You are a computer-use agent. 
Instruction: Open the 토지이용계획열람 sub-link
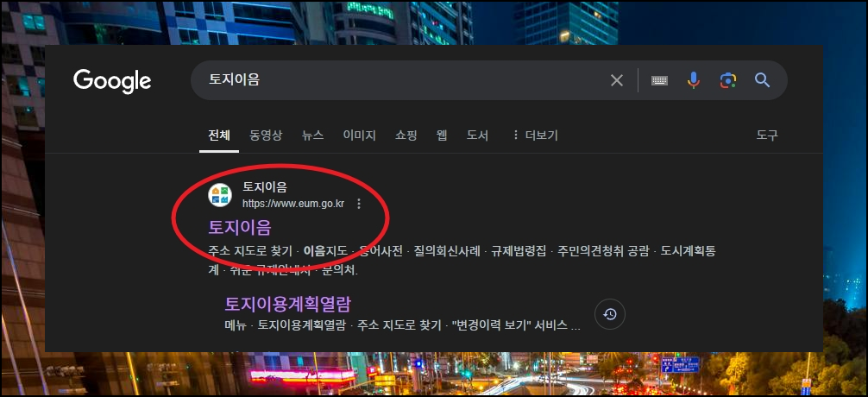288,304
